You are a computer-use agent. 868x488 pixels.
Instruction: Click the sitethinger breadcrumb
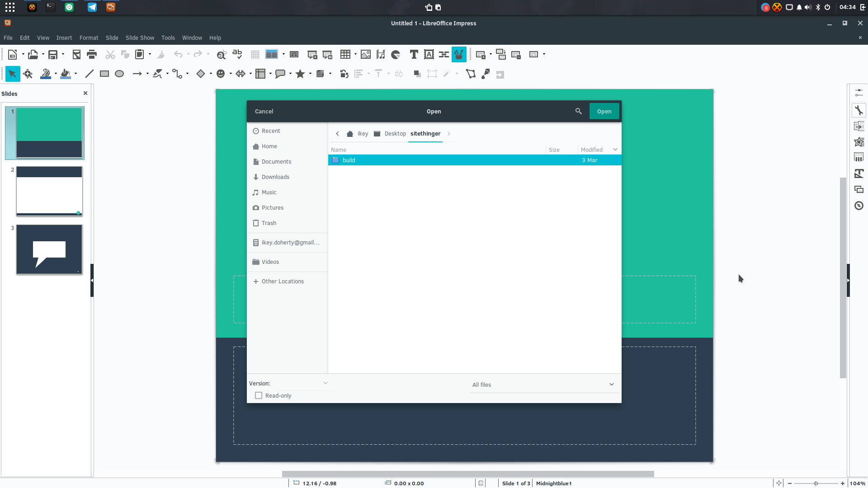(x=425, y=134)
